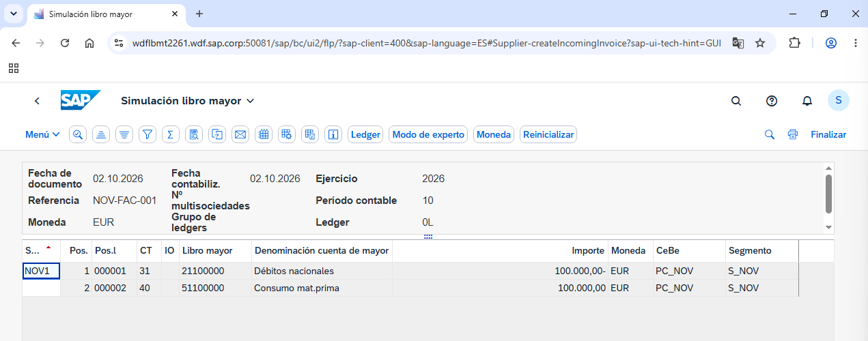Open the Details magnifier toolbar icon
Image resolution: width=868 pixels, height=341 pixels.
pyautogui.click(x=78, y=134)
